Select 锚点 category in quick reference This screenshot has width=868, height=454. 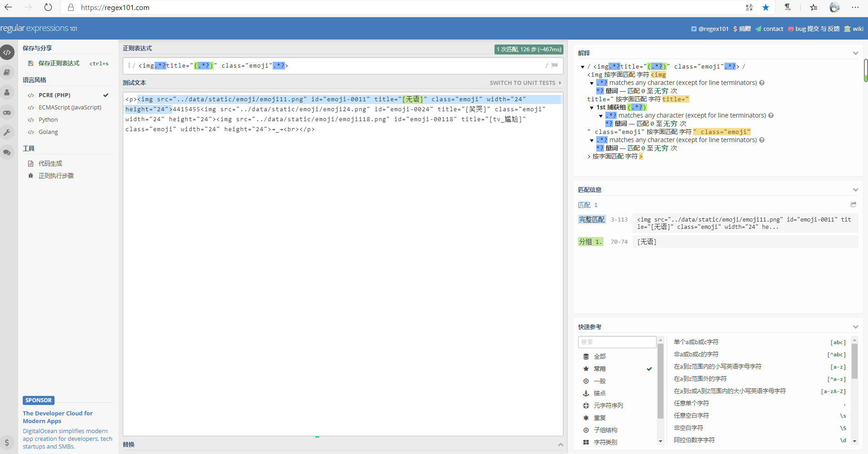click(x=599, y=393)
